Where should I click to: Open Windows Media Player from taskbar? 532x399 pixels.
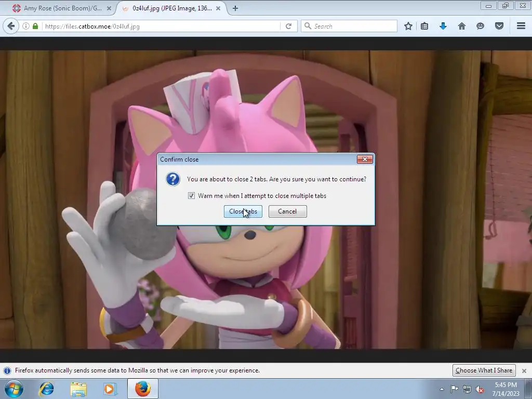tap(110, 389)
